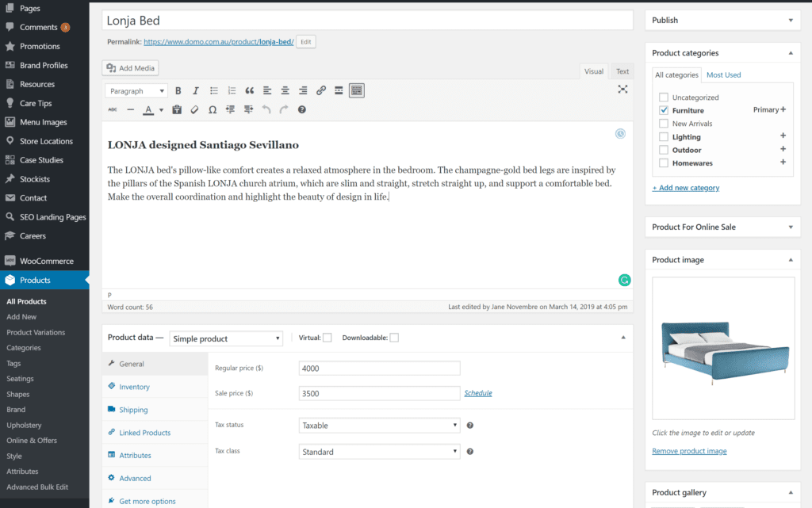Viewport: 812px width, 508px height.
Task: Collapse the Product image panel
Action: point(791,260)
